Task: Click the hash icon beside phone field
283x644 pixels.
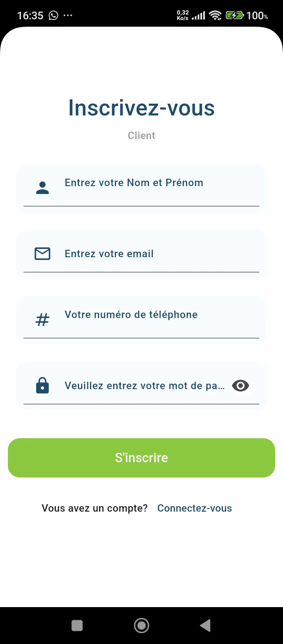Action: coord(42,320)
